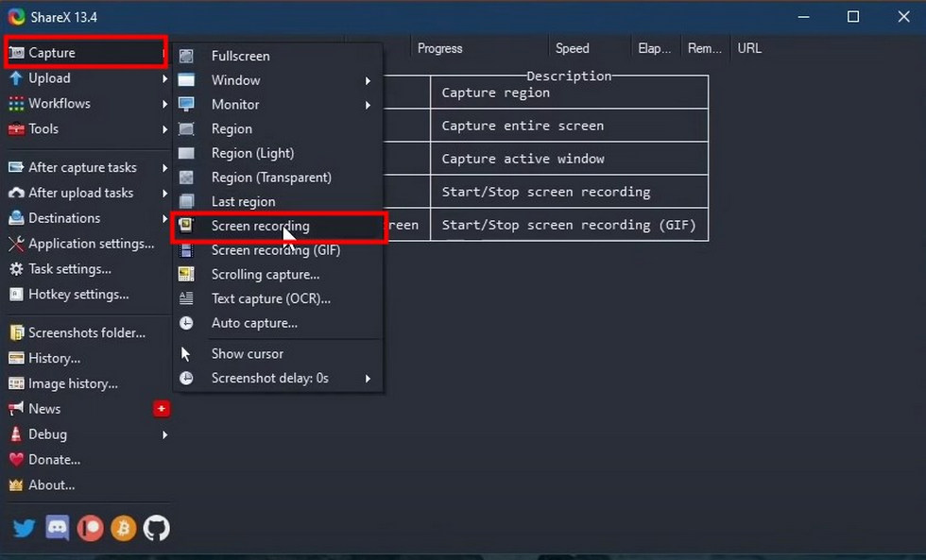Click the Twitter bird icon

point(23,528)
